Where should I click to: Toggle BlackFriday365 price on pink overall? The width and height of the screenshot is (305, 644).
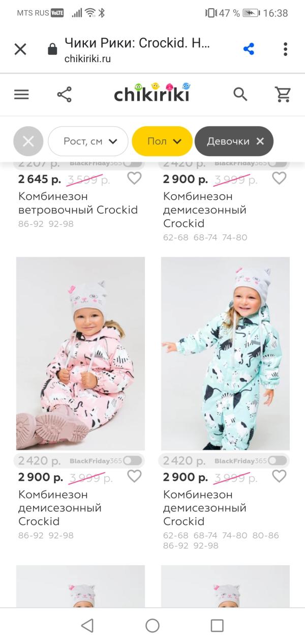(x=132, y=460)
